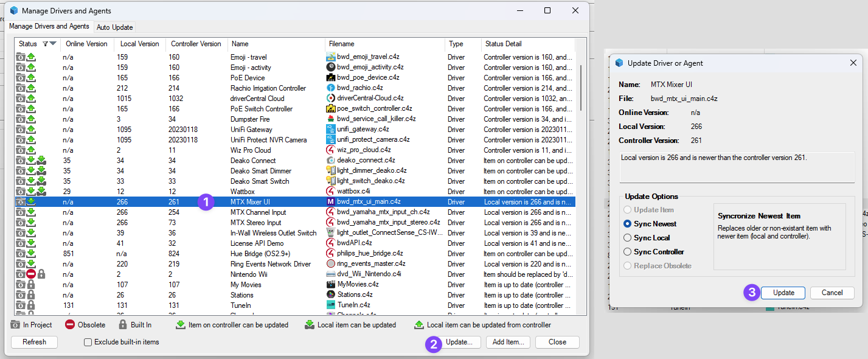Click the wattbox.c4z driver icon
Screen dimensions: 868x359
pyautogui.click(x=331, y=192)
